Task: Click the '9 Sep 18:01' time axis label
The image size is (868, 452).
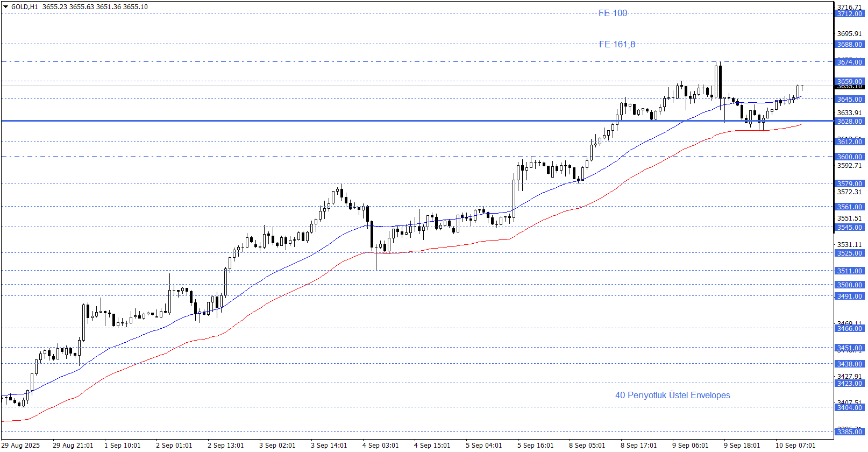Action: pyautogui.click(x=742, y=446)
